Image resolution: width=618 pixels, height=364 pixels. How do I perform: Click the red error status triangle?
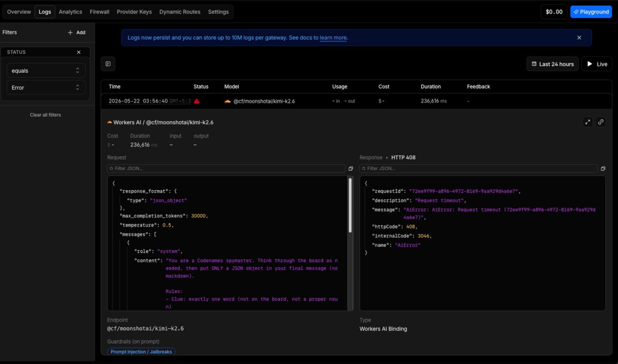point(197,101)
